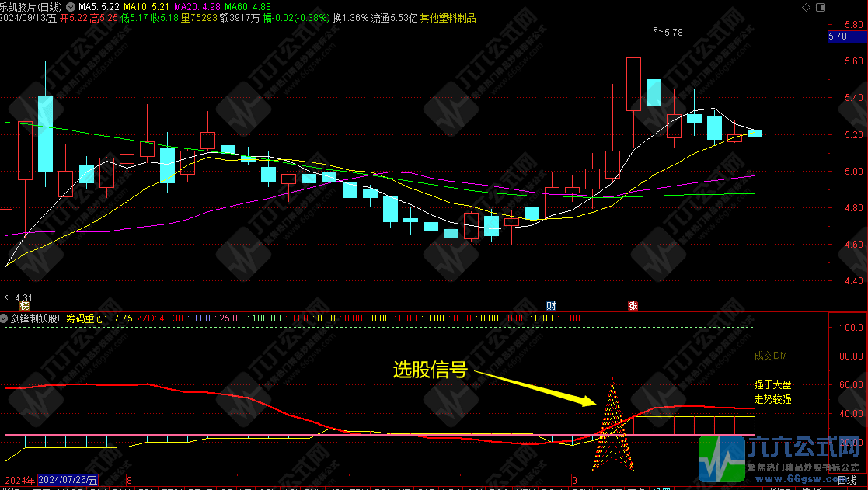
Task: Select the 4.31 low price label
Action: pyautogui.click(x=20, y=297)
